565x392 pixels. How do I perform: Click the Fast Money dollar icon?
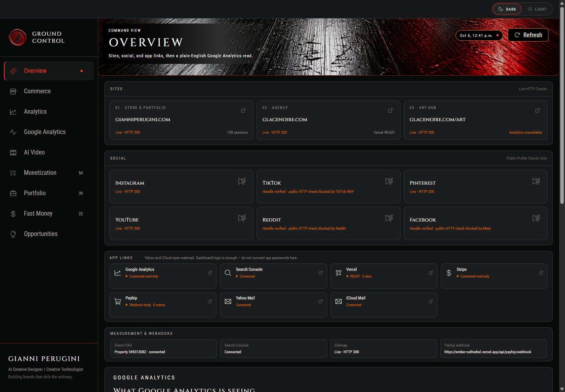13,214
